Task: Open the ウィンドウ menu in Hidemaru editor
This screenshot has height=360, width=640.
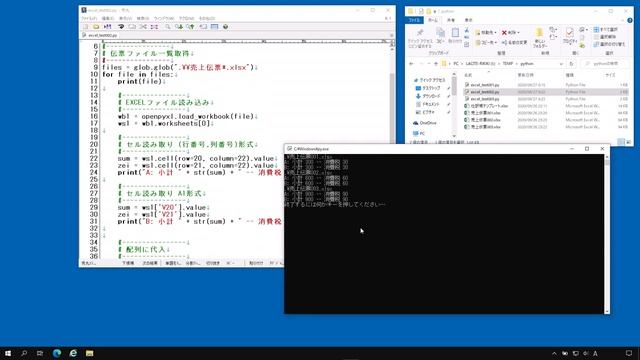Action: (x=164, y=18)
